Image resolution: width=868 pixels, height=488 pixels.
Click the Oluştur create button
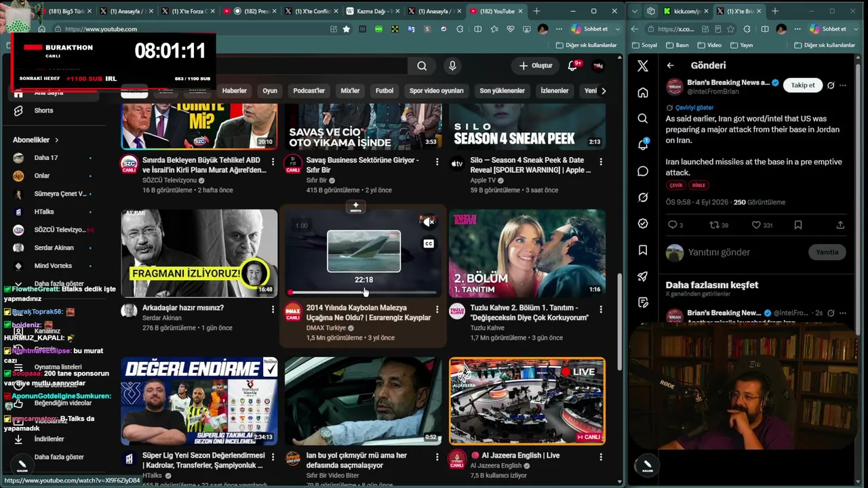click(536, 66)
